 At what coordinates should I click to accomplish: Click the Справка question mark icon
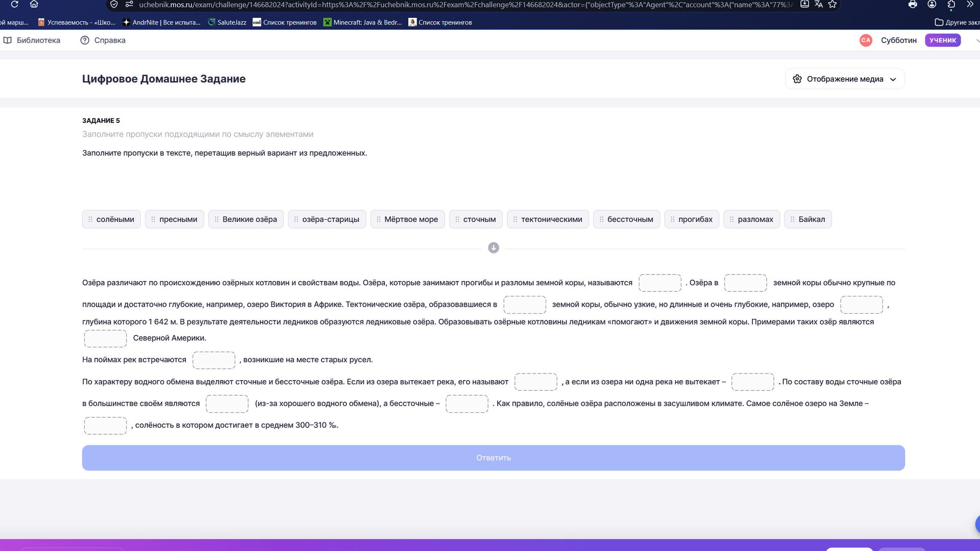click(85, 40)
